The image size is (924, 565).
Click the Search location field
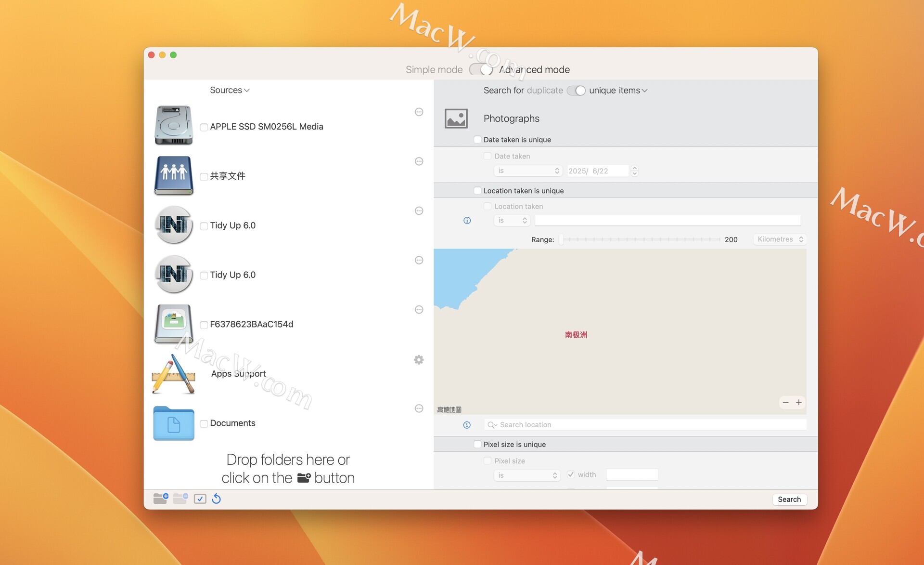[x=645, y=425]
